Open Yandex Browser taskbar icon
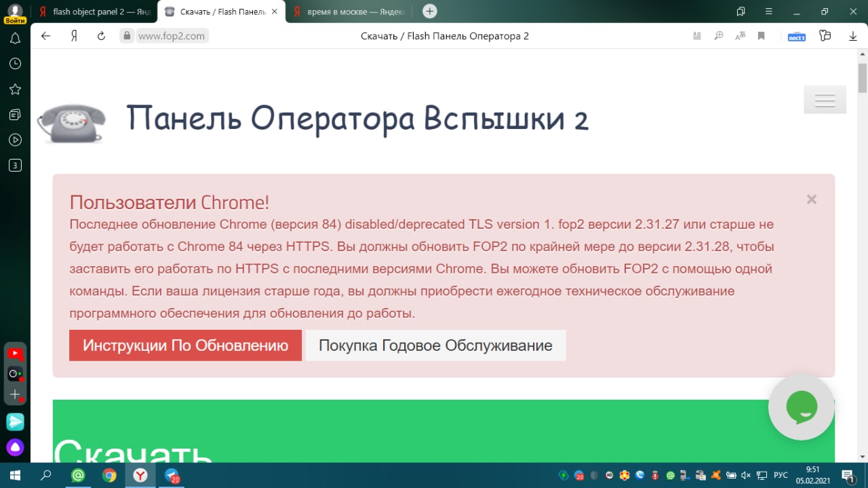Image resolution: width=868 pixels, height=488 pixels. [140, 475]
